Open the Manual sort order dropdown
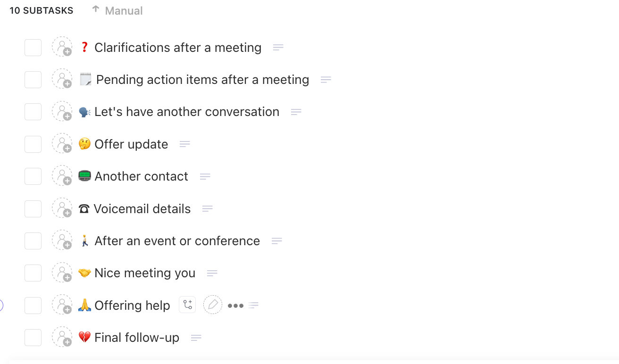This screenshot has height=364, width=619. tap(124, 10)
